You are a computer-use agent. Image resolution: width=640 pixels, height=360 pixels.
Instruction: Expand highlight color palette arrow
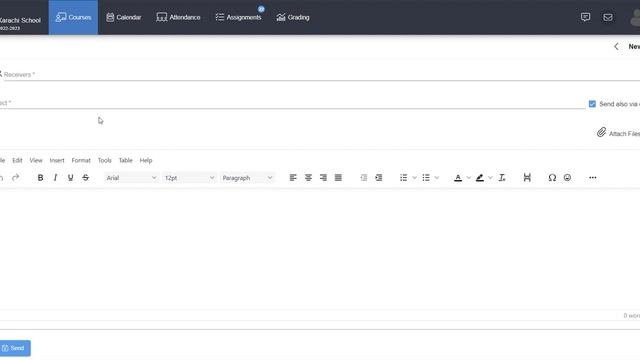[x=490, y=178]
